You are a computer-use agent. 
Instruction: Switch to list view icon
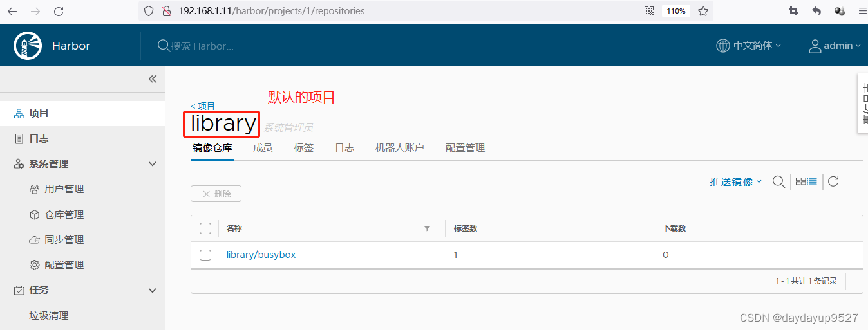(813, 181)
